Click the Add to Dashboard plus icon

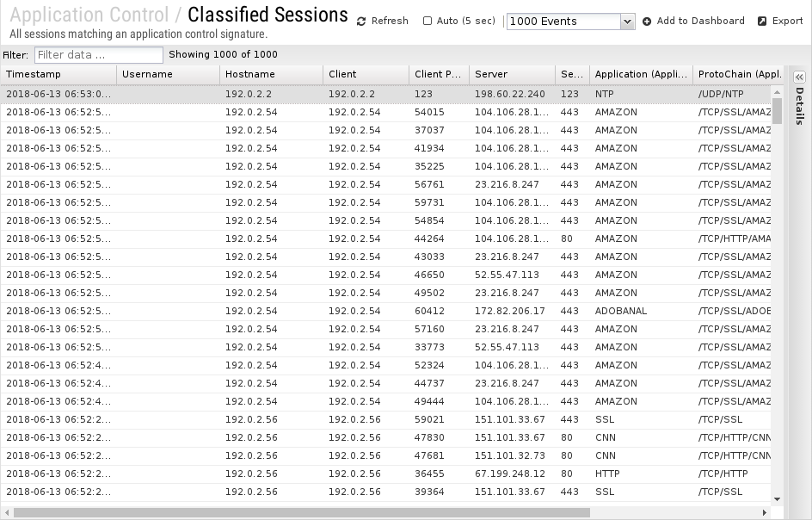click(647, 22)
